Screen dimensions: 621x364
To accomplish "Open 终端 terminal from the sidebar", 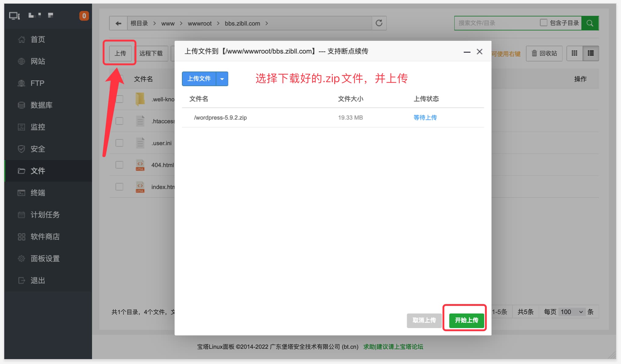I will pos(38,193).
